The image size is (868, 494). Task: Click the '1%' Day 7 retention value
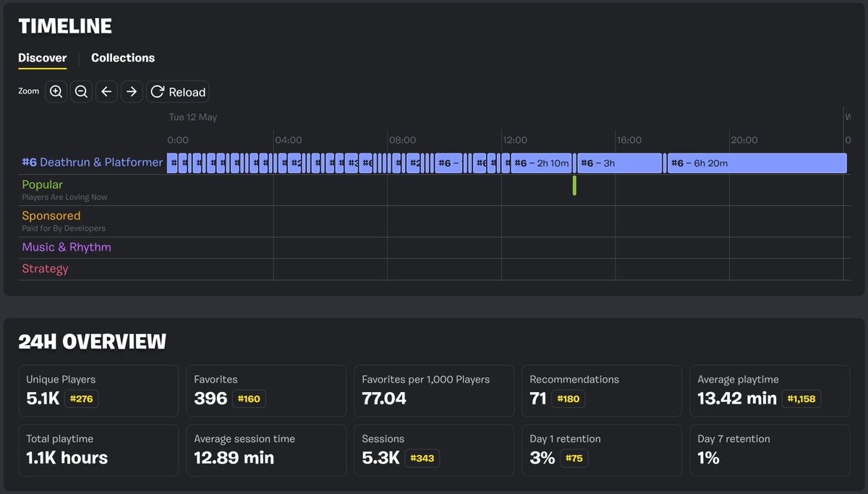point(708,458)
